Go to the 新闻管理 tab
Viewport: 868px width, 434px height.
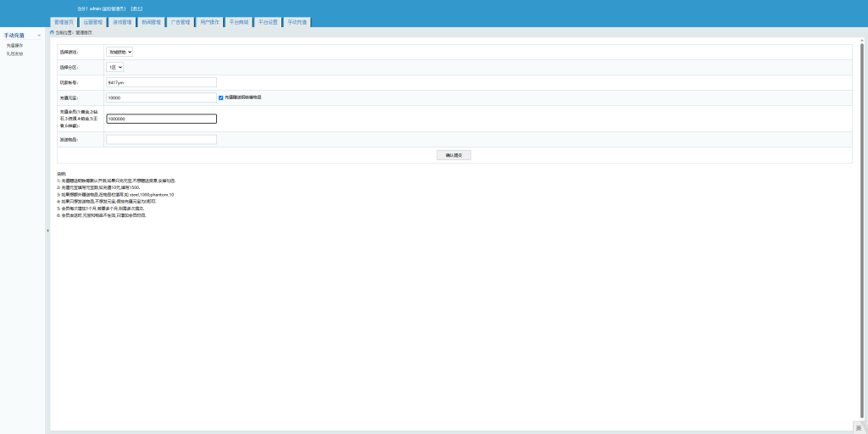151,22
